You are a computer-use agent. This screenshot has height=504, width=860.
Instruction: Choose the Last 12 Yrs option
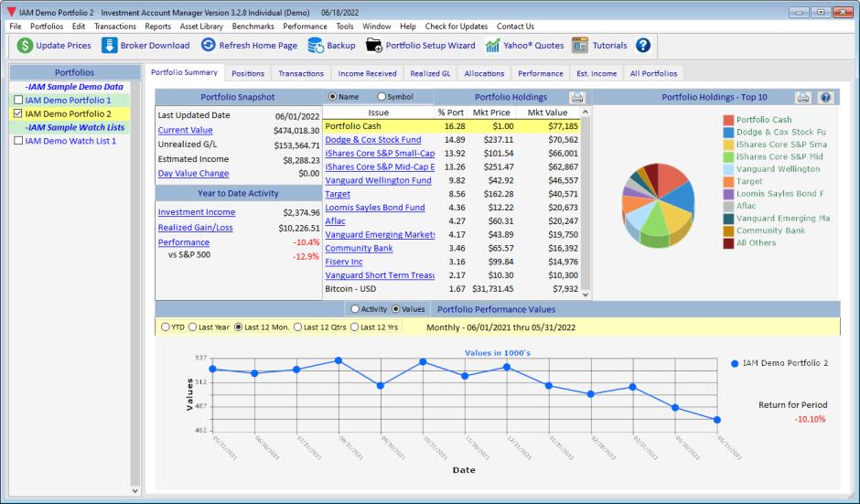click(x=354, y=327)
